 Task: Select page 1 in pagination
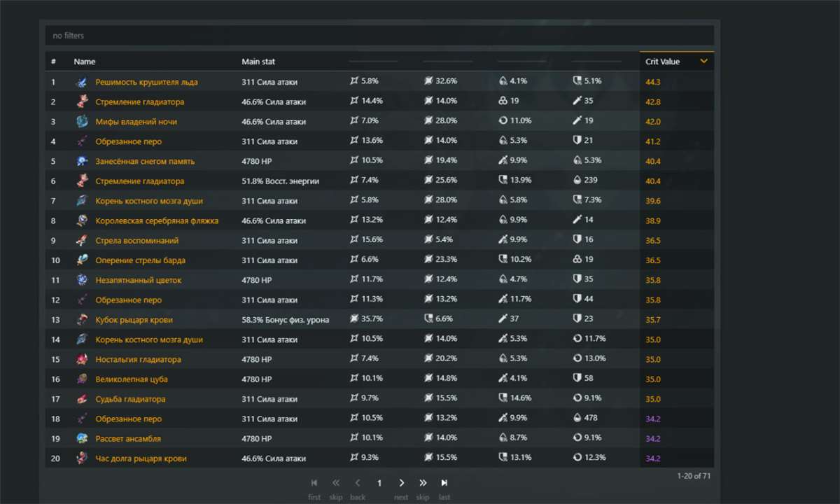(379, 483)
